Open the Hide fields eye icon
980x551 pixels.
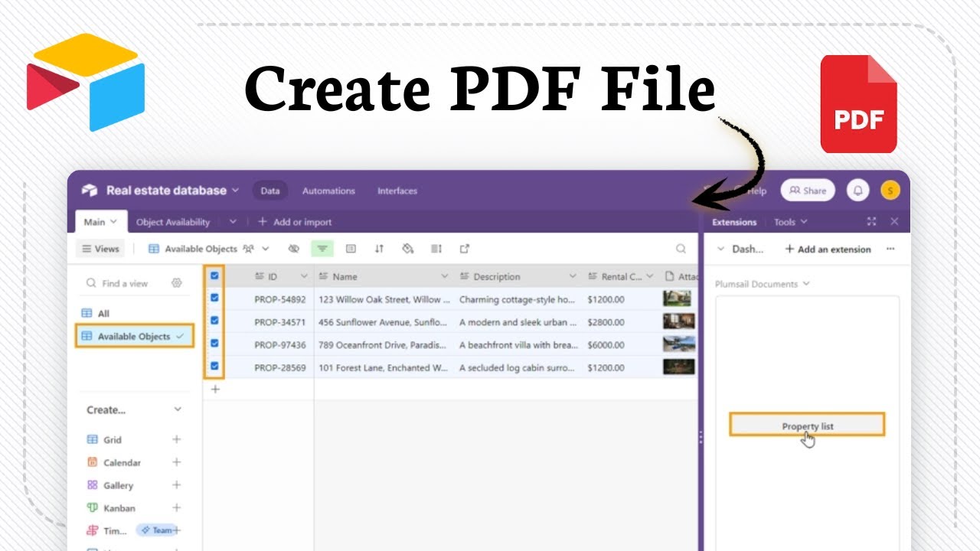(293, 249)
